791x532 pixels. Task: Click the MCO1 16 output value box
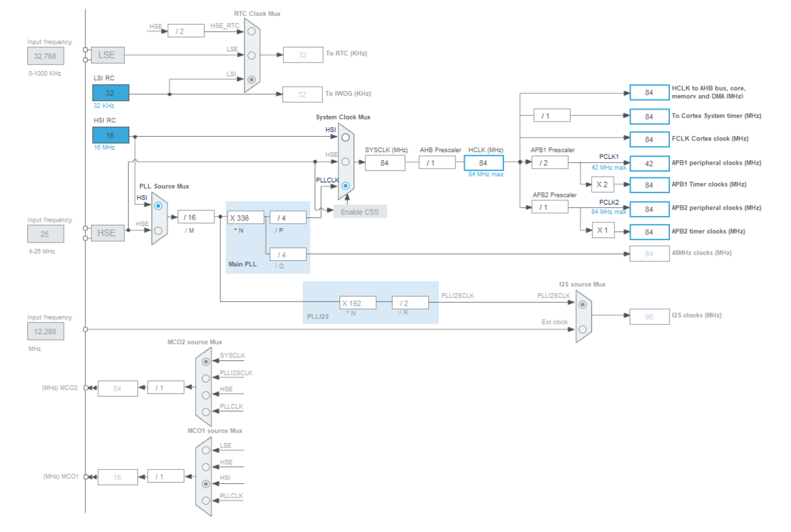118,477
